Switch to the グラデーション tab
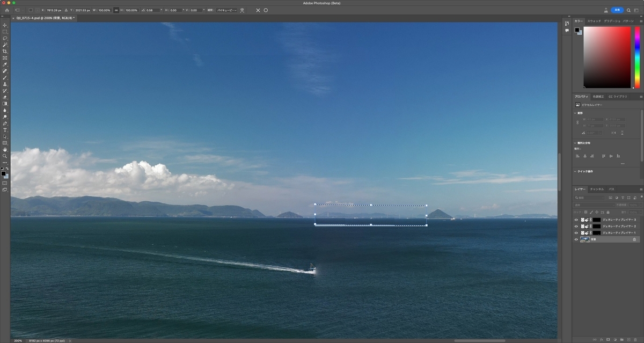This screenshot has height=343, width=644. (x=612, y=21)
